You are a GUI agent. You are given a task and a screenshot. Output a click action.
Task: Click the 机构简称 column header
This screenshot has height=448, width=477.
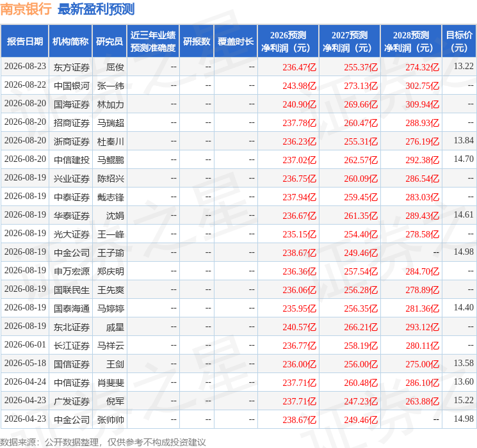coord(70,42)
